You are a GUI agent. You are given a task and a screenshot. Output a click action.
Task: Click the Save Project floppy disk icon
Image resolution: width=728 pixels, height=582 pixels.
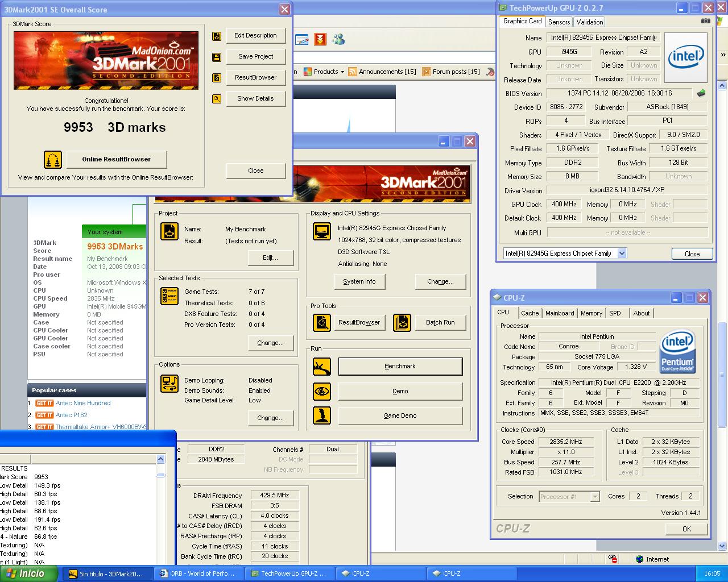[x=217, y=57]
